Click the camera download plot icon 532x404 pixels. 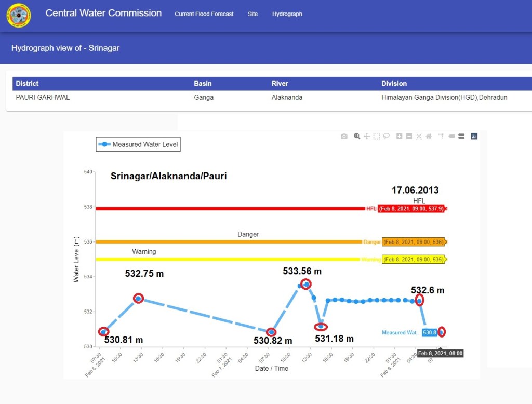[x=344, y=136]
